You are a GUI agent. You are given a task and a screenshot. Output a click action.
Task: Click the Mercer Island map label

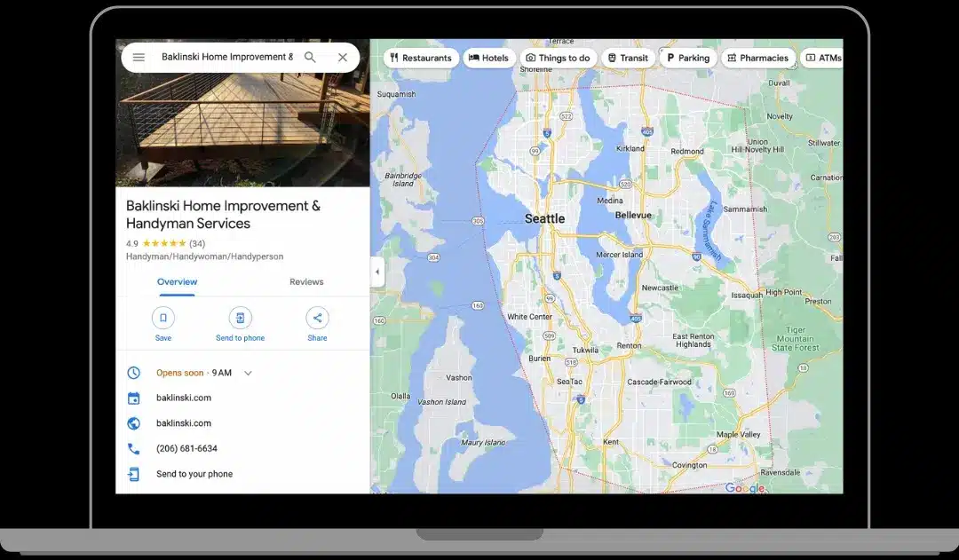tap(619, 255)
